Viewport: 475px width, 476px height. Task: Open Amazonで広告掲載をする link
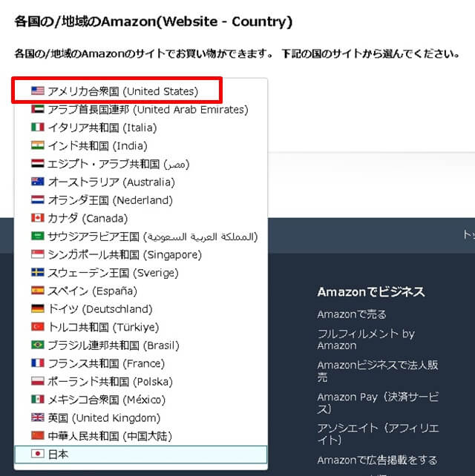[x=377, y=460]
